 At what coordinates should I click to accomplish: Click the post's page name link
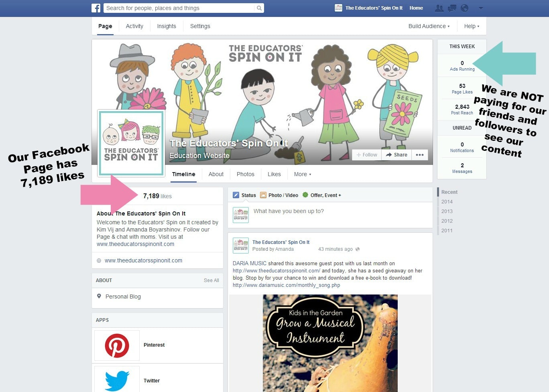click(281, 242)
